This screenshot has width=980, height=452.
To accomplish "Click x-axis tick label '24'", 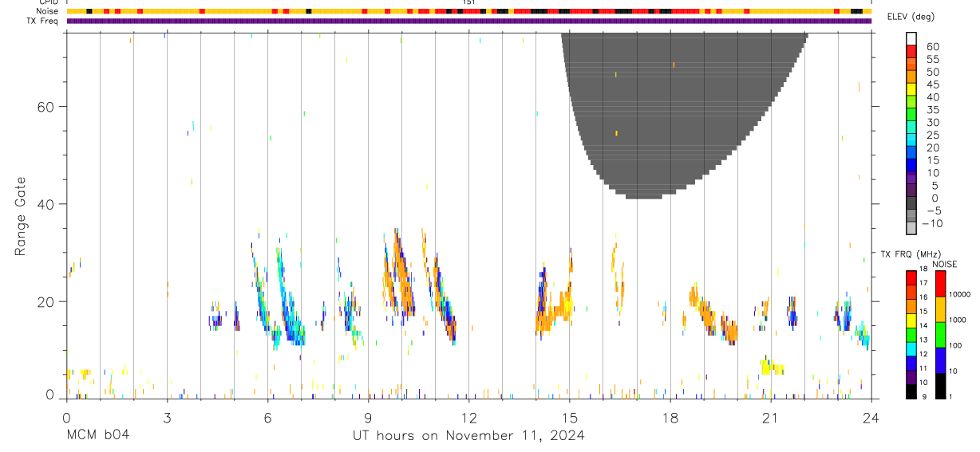I will 871,417.
